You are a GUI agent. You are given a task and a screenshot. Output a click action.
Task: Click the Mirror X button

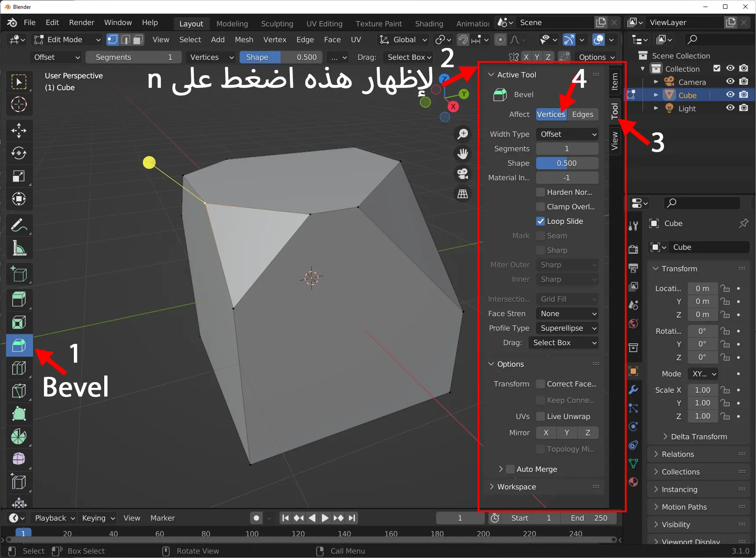(x=546, y=433)
